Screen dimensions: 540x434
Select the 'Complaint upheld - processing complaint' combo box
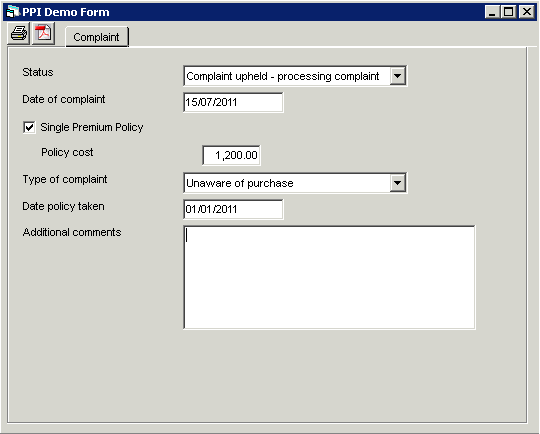[295, 76]
